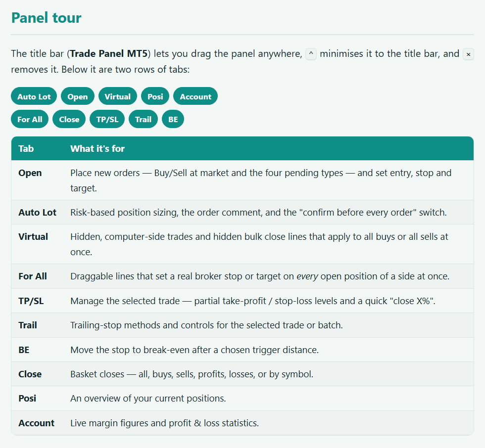Switch to the Virtual tab pill
The height and width of the screenshot is (448, 485).
118,96
